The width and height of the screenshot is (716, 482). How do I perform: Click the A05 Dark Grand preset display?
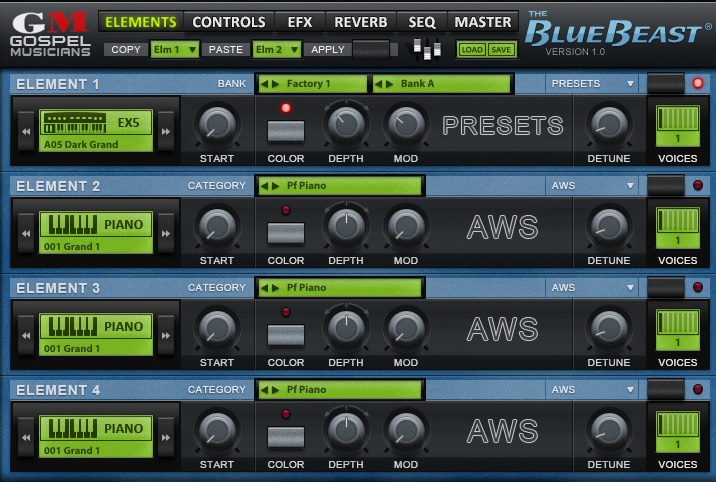(x=96, y=131)
